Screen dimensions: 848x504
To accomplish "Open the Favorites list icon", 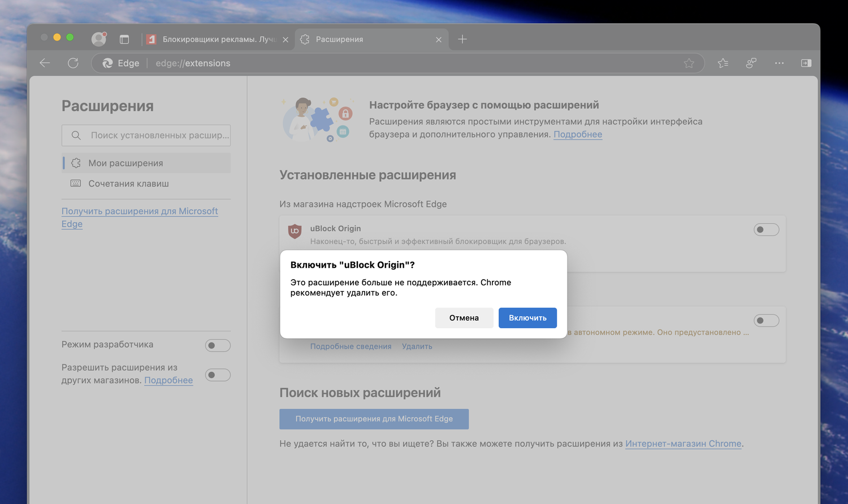I will 722,63.
